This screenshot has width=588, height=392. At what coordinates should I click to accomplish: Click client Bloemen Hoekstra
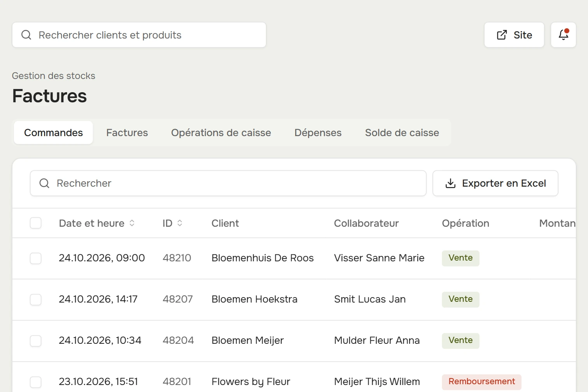254,299
